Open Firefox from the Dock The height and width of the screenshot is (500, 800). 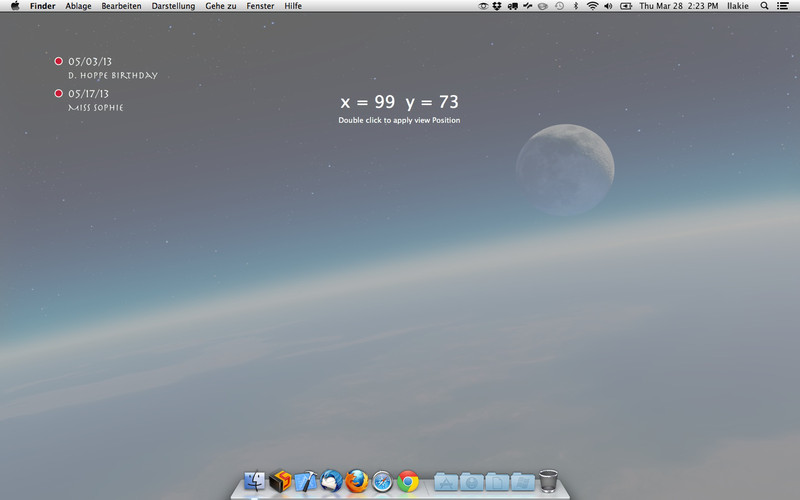pyautogui.click(x=357, y=481)
